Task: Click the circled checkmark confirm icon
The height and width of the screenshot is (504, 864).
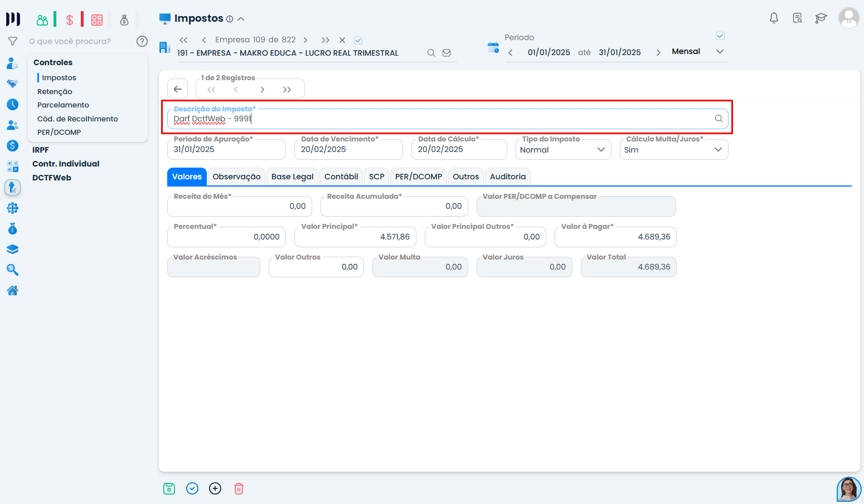Action: (192, 488)
